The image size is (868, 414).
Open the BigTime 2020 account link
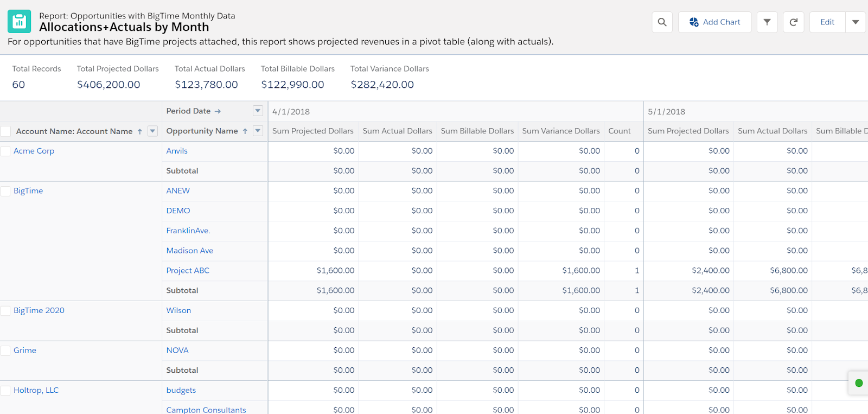tap(39, 310)
